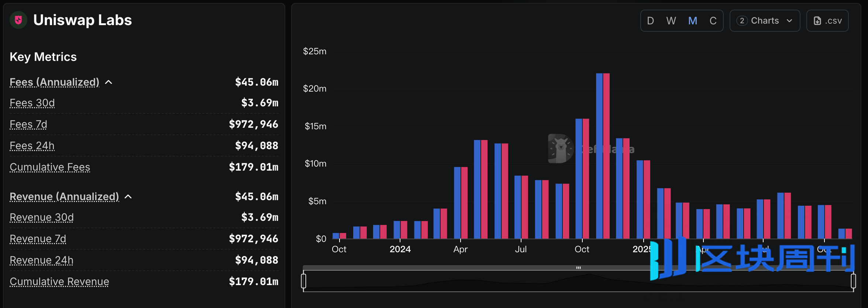Grab the right handle of time range slider
Screen dimensions: 868x308
(853, 281)
